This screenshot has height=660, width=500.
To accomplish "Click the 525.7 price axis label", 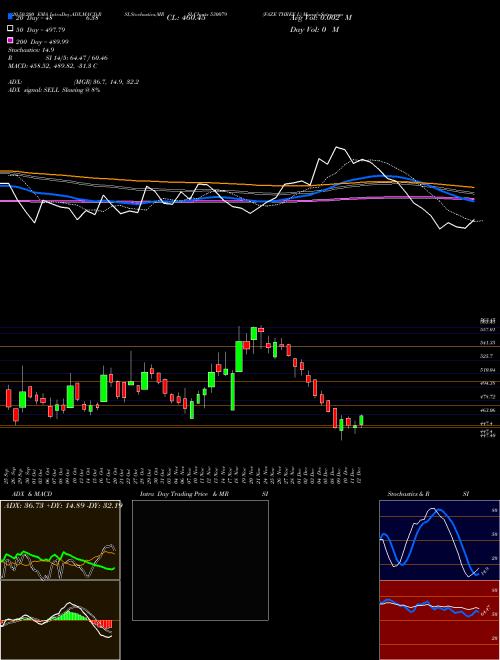I will 486,356.
